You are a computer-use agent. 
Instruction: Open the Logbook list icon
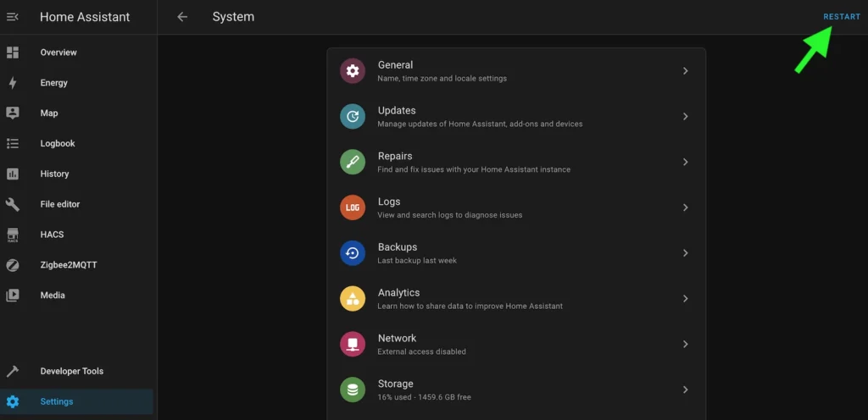click(x=13, y=144)
